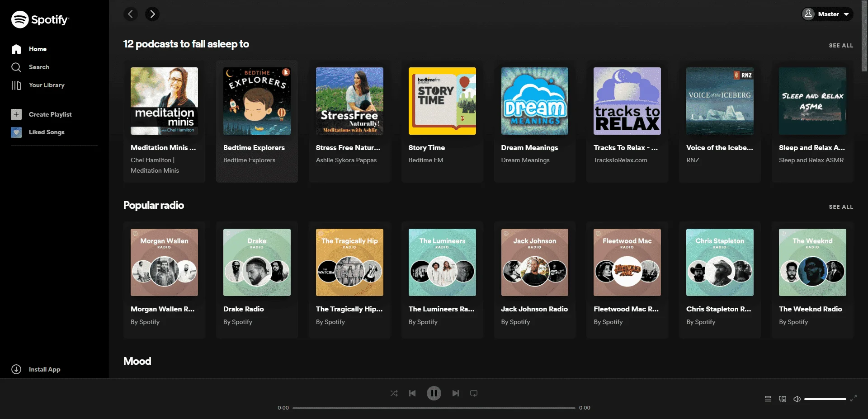The height and width of the screenshot is (419, 868).
Task: See all Popular radio stations
Action: (x=841, y=207)
